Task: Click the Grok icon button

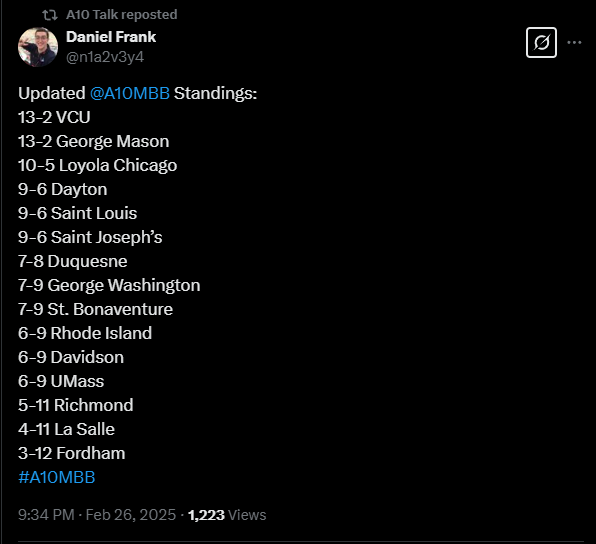Action: click(541, 43)
